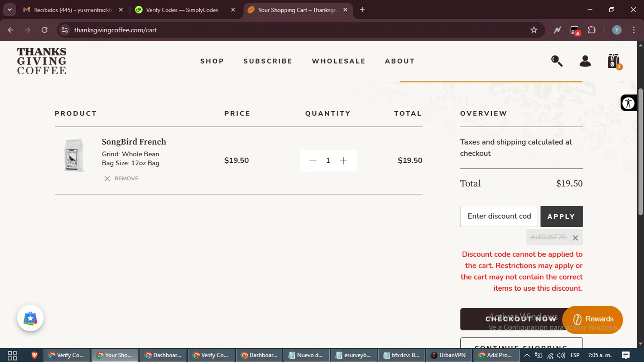Open the Chrome profile avatar Y
Screen dimensions: 644x362
click(x=617, y=30)
